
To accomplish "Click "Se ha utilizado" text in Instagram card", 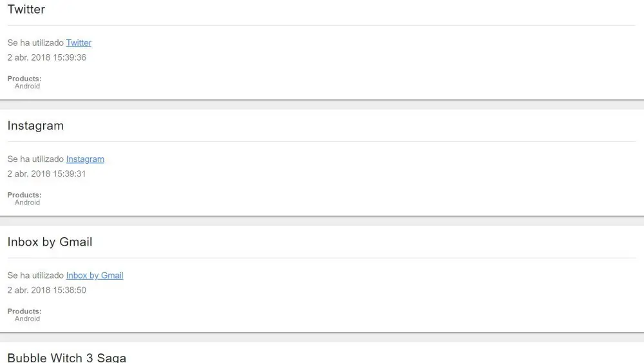I will tap(35, 159).
